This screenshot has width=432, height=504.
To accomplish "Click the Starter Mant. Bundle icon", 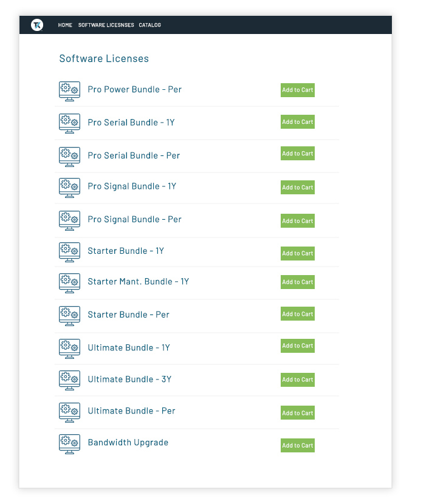I will click(69, 284).
